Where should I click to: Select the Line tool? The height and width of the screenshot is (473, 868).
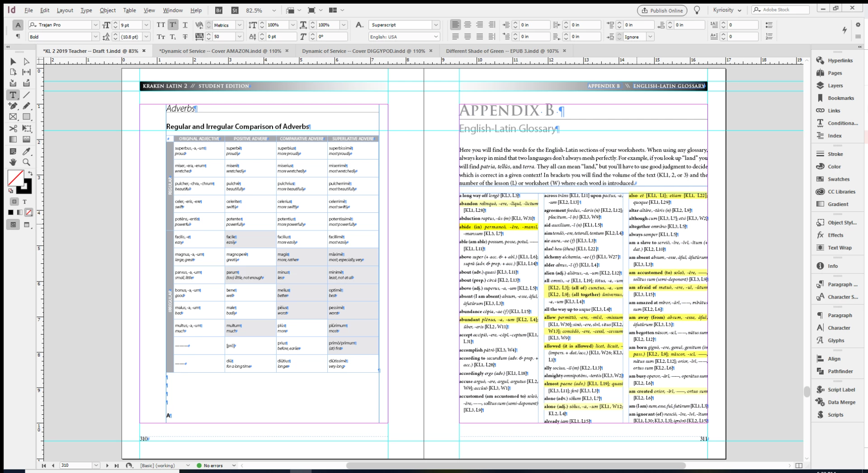[27, 95]
